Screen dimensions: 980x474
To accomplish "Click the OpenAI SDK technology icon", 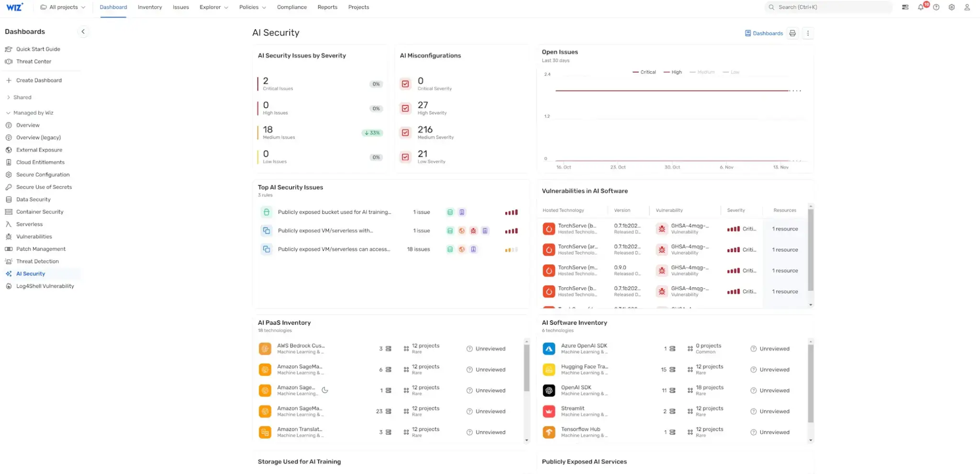I will 549,390.
